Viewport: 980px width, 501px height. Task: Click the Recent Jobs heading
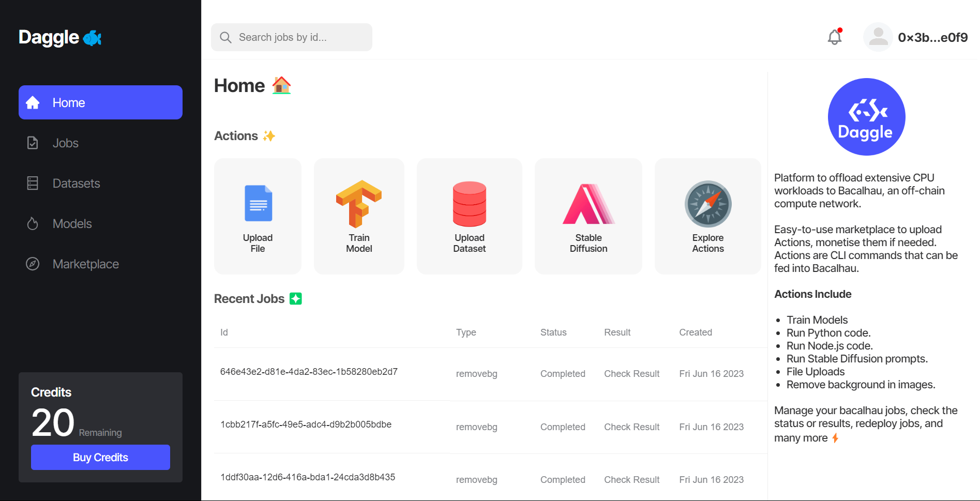pyautogui.click(x=249, y=298)
